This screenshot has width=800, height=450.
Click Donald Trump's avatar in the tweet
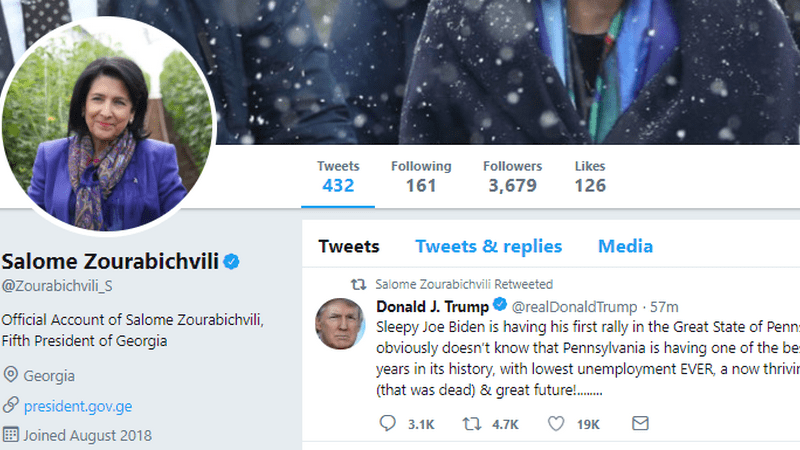pos(340,323)
